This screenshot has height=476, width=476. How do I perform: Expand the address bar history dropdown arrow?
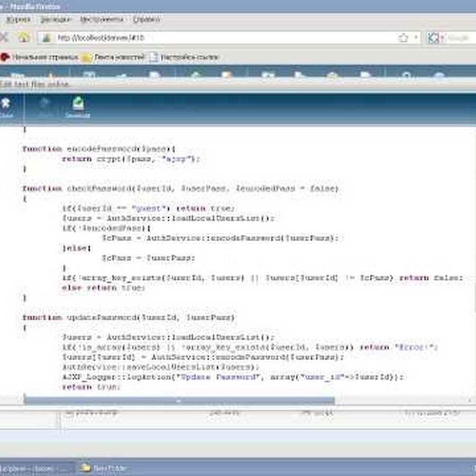click(x=416, y=38)
